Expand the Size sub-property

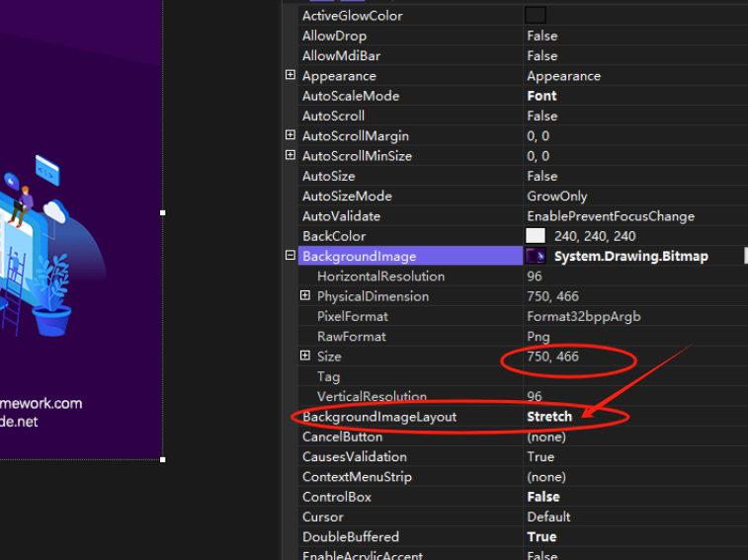305,356
